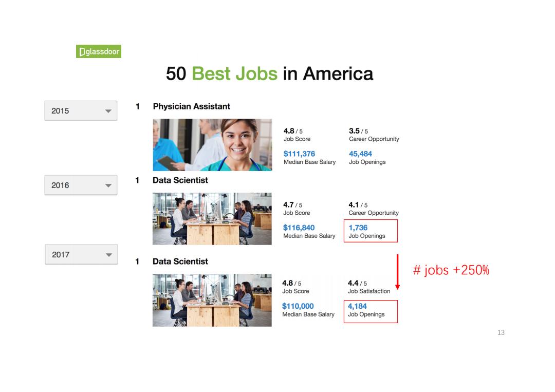Image resolution: width=555 pixels, height=392 pixels.
Task: Open the 2017 Data Scientist job title
Action: (180, 262)
